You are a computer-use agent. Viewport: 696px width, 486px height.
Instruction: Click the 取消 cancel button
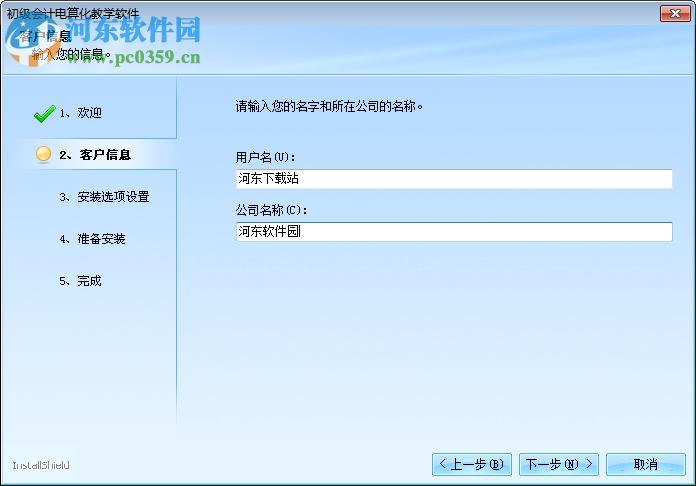[645, 464]
